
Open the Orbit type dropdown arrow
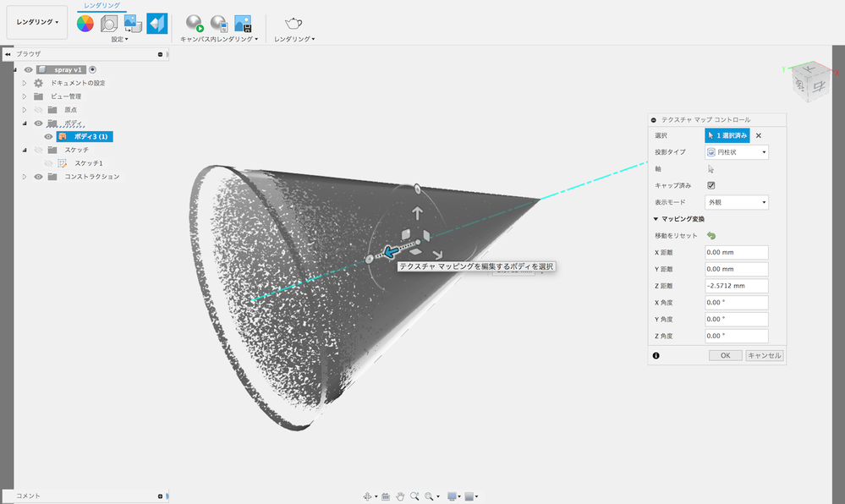[376, 496]
